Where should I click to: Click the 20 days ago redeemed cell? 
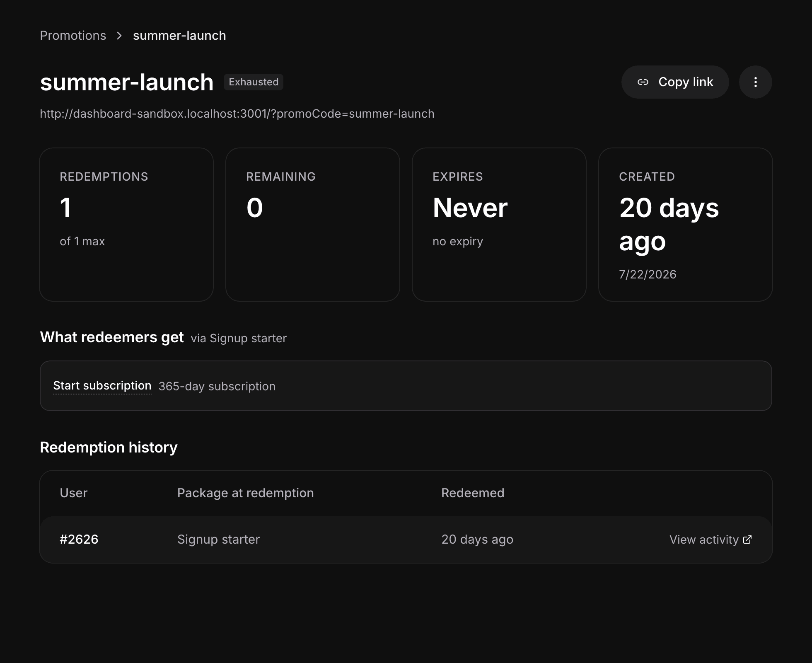pos(477,539)
